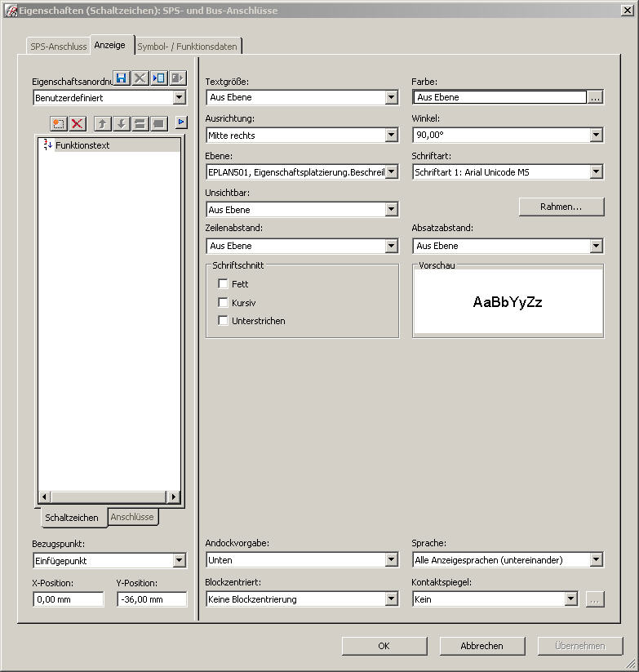The height and width of the screenshot is (672, 639).
Task: Click the blue triangle flyout button
Action: [181, 122]
